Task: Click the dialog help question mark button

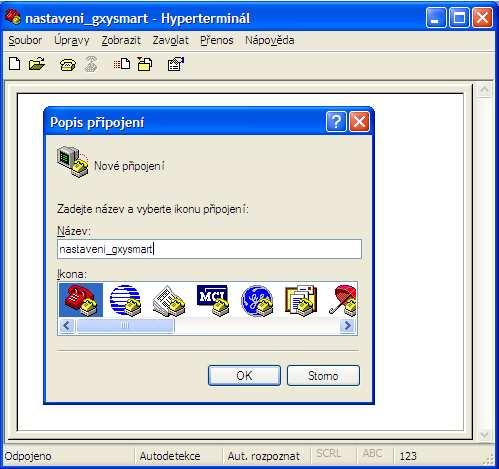Action: (x=336, y=122)
